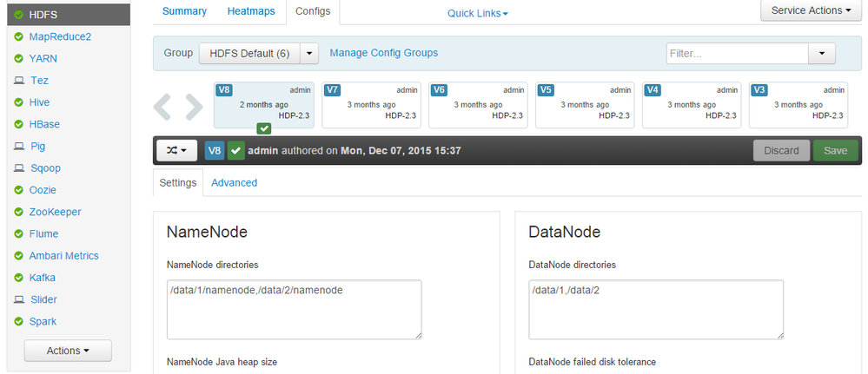The height and width of the screenshot is (374, 868).
Task: Select config version V3 card
Action: (798, 105)
